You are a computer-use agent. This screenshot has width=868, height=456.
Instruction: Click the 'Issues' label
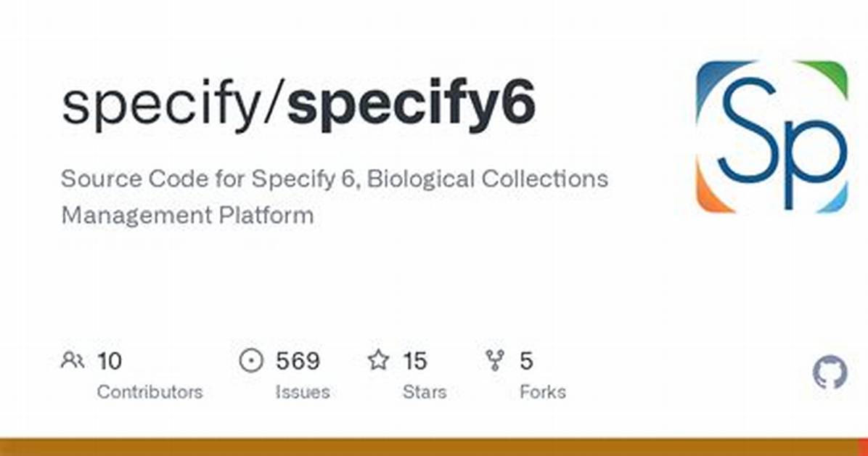pyautogui.click(x=303, y=392)
